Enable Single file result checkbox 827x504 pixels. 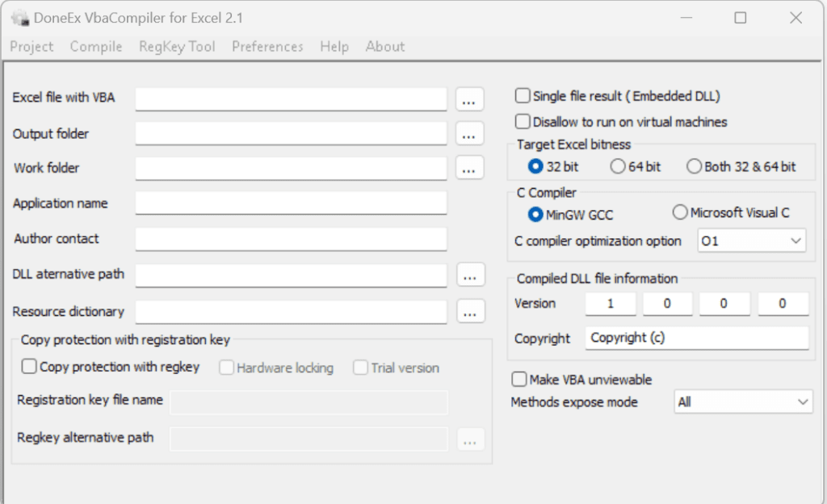click(x=523, y=96)
